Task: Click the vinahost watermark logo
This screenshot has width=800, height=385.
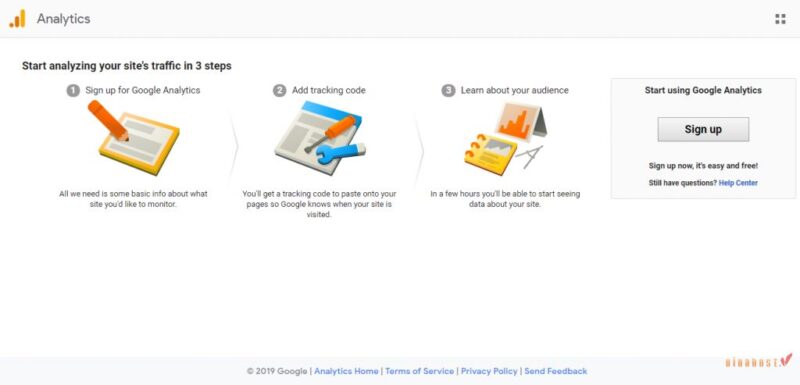Action: click(759, 361)
